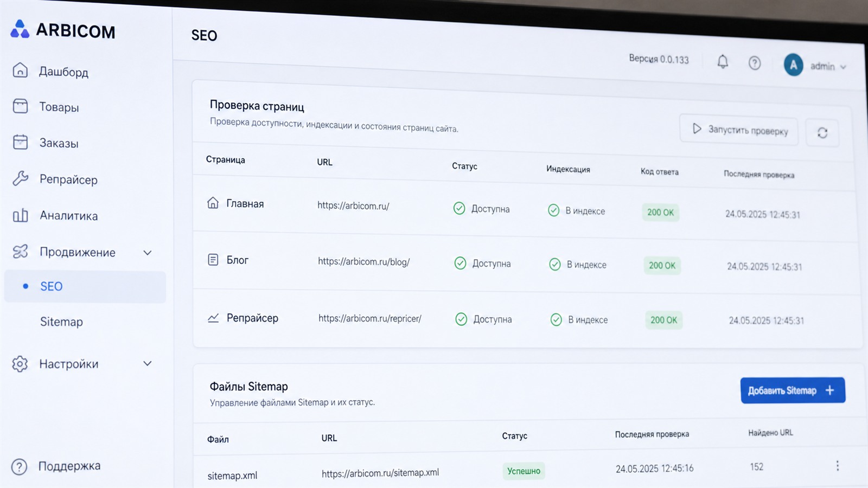The height and width of the screenshot is (488, 868).
Task: Click the chart icon in Репрайсер table row
Action: click(x=213, y=318)
